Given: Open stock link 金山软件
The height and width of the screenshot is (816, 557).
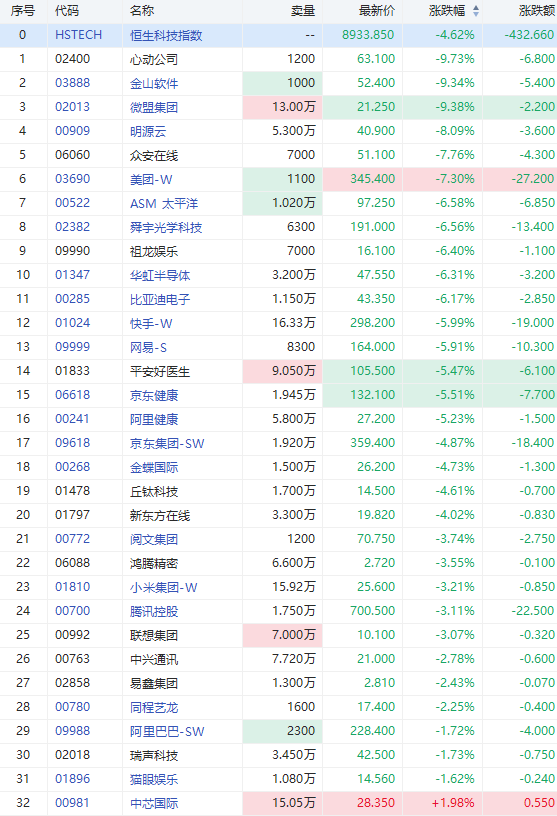Looking at the screenshot, I should pos(154,83).
